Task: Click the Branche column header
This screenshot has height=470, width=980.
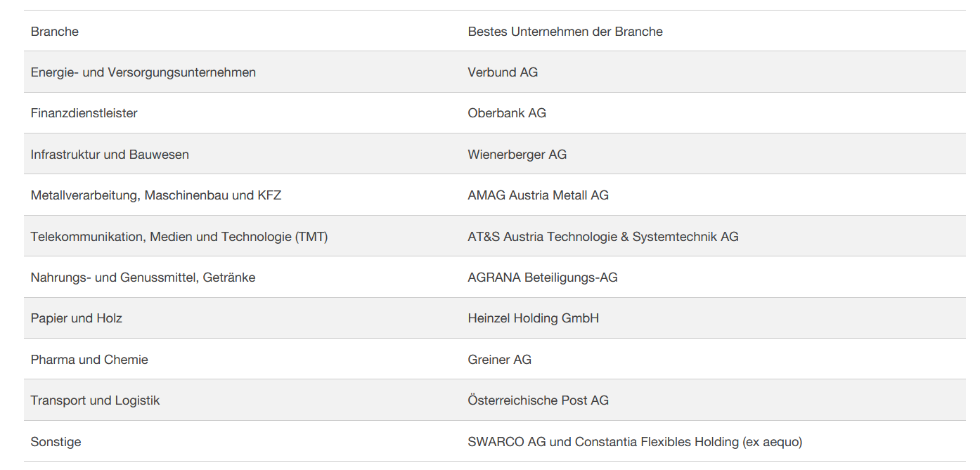Action: [x=55, y=32]
